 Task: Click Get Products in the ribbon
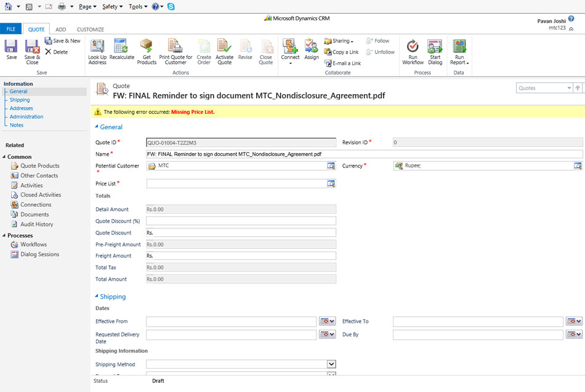[x=147, y=47]
